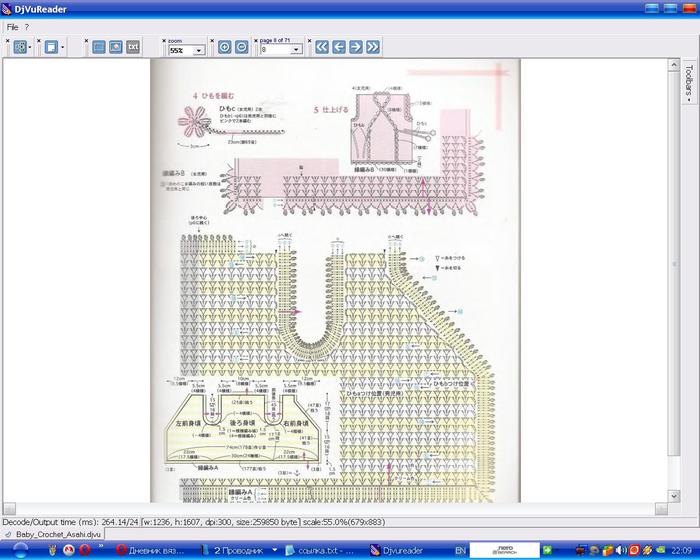Click the page layout toolbar icon
This screenshot has width=700, height=560.
(51, 46)
